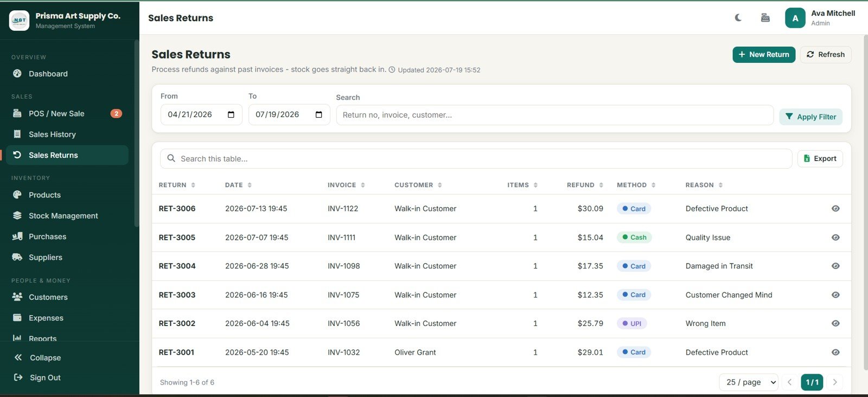The height and width of the screenshot is (397, 868).
Task: Click the From date field
Action: click(201, 114)
